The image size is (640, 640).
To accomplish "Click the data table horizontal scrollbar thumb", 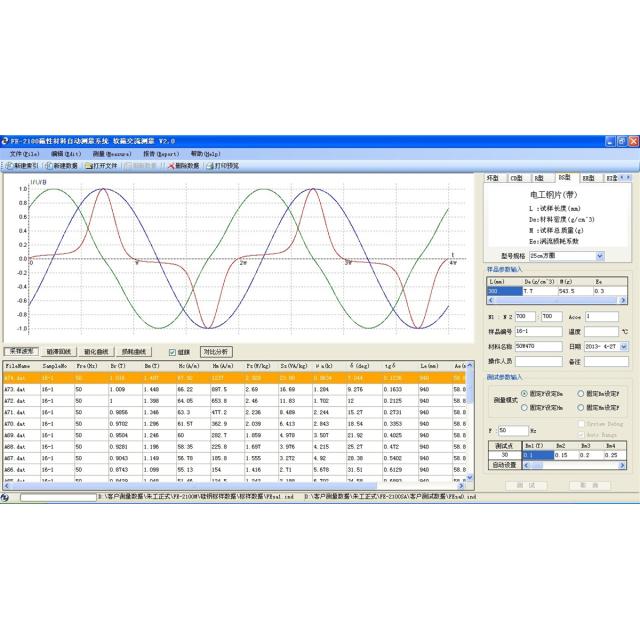I will pos(193,486).
